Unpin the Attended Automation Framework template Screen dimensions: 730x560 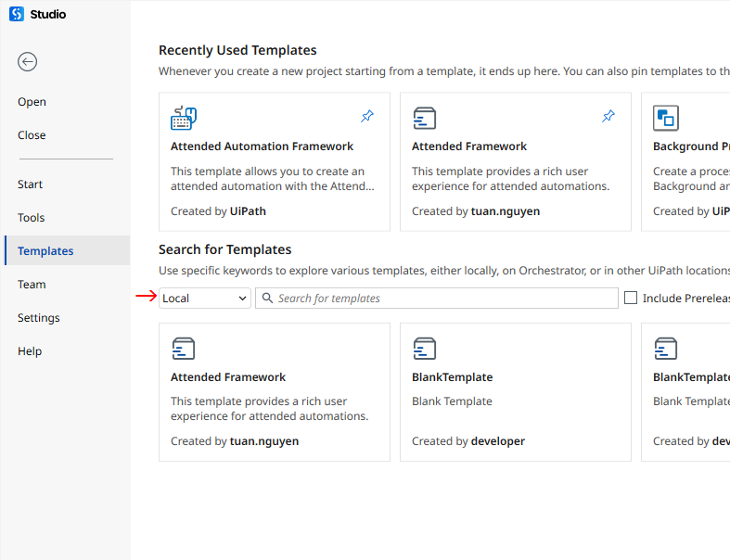pos(367,116)
